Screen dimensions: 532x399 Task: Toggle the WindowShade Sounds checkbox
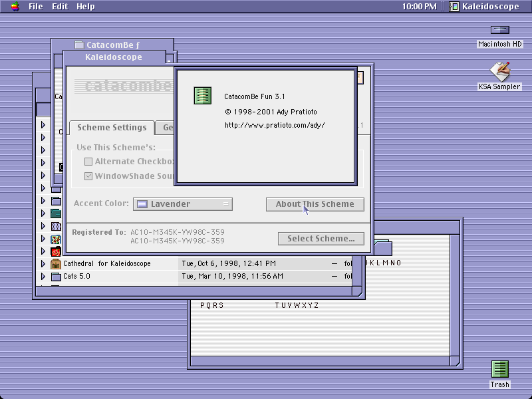click(x=88, y=176)
